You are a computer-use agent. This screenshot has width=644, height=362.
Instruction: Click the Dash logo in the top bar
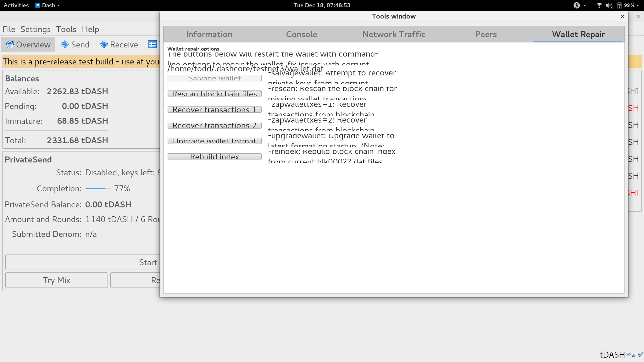[x=38, y=5]
